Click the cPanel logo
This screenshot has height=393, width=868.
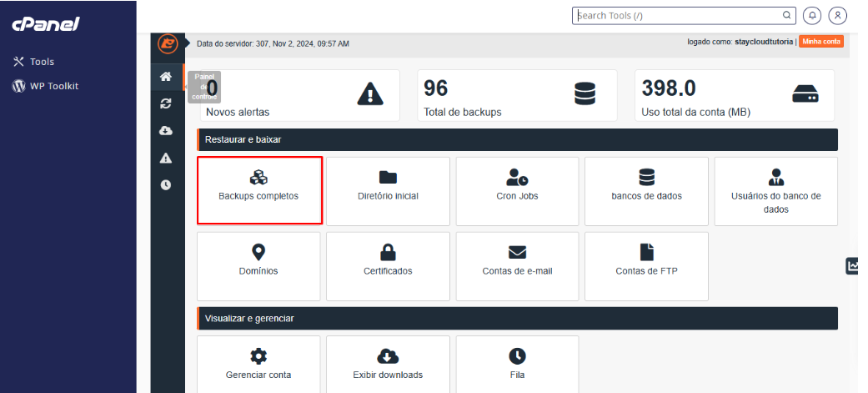click(x=46, y=24)
